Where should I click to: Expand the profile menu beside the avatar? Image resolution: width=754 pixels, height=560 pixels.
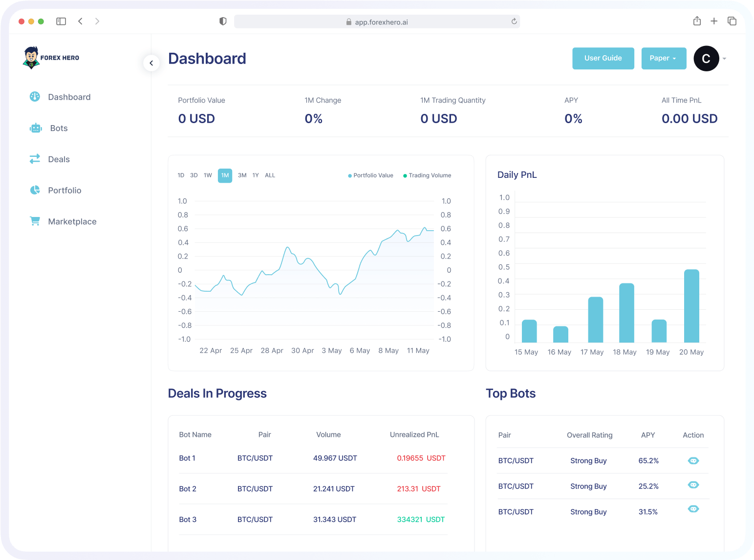tap(725, 59)
